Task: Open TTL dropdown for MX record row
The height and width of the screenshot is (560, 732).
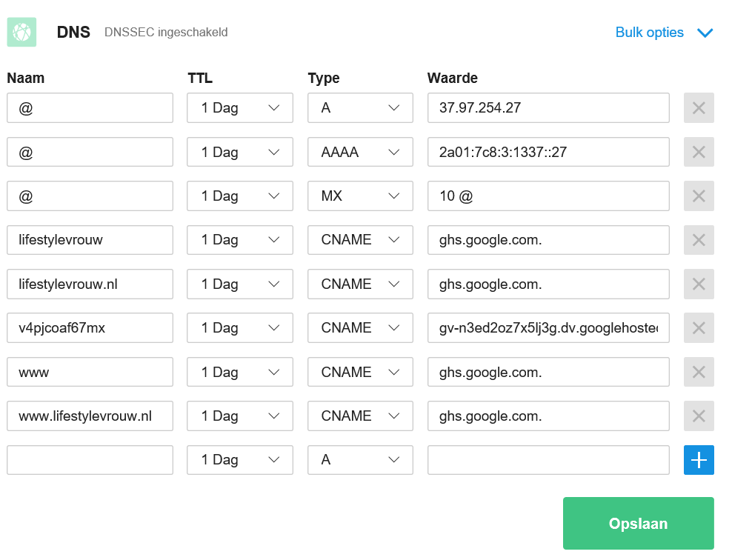Action: [x=240, y=196]
